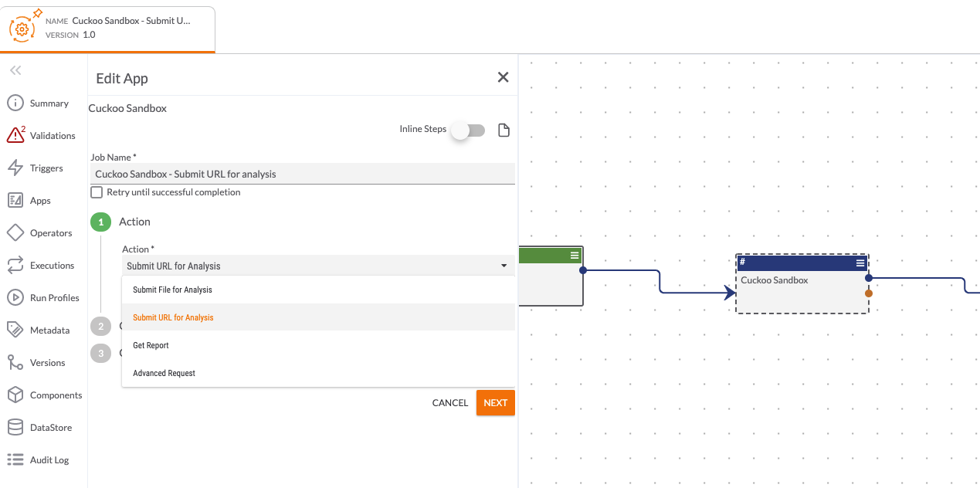Select step 2 circle
Screen dimensions: 980x488
tap(100, 326)
